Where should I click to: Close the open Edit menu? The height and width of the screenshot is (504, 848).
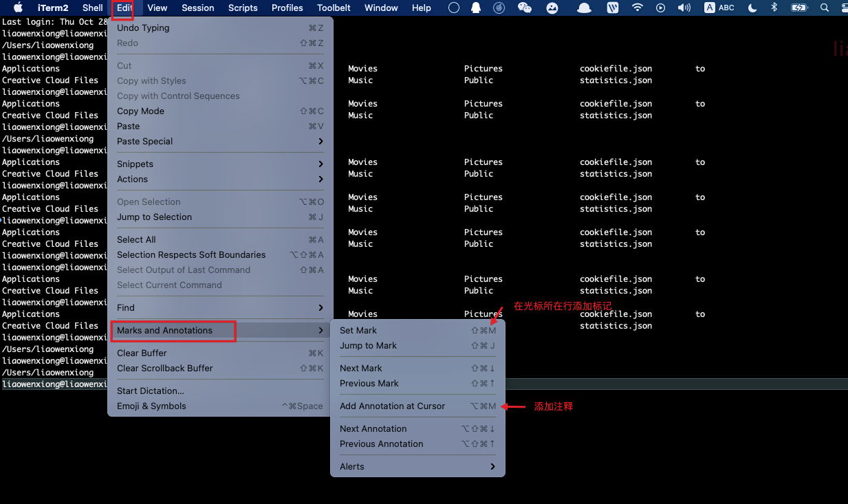tap(124, 8)
